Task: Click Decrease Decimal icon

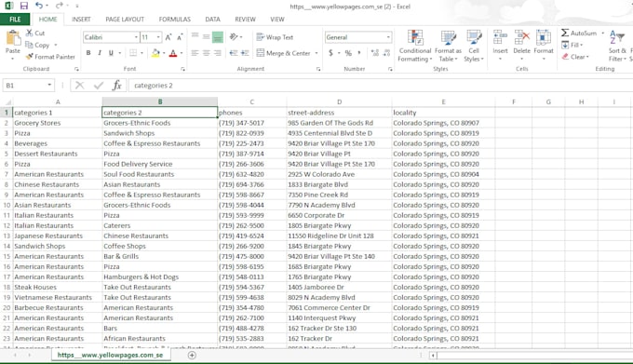Action: point(386,53)
